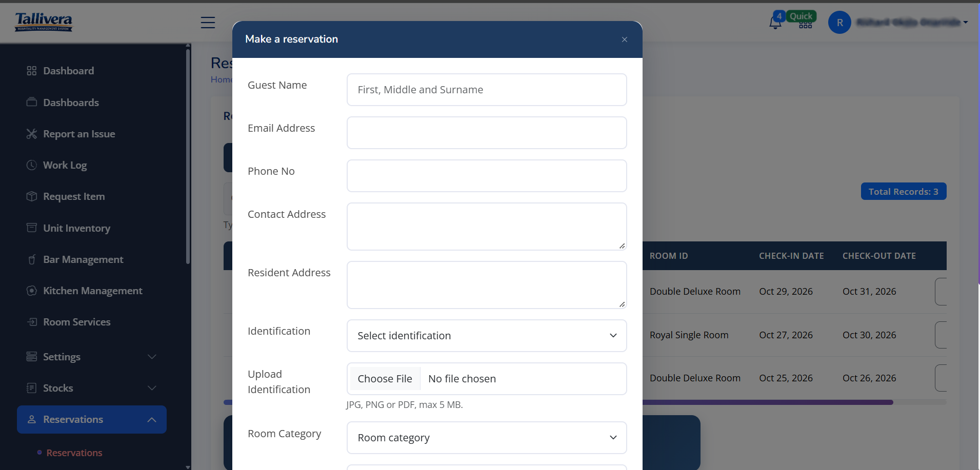Expand the Settings sidebar chevron
The height and width of the screenshot is (470, 980).
[x=152, y=357]
